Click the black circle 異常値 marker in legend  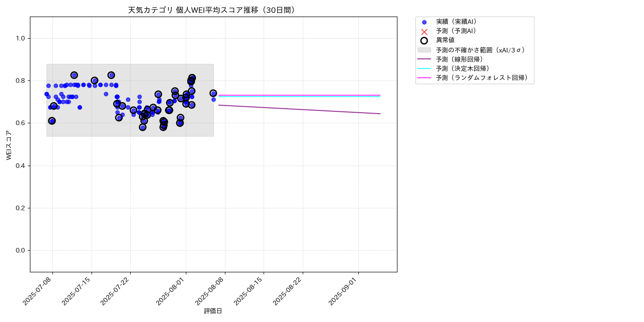424,40
